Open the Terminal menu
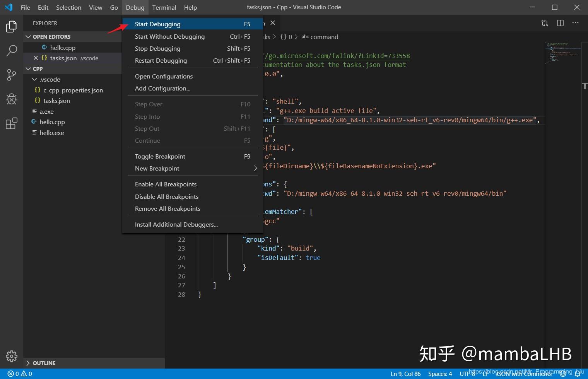588x379 pixels. pos(164,7)
